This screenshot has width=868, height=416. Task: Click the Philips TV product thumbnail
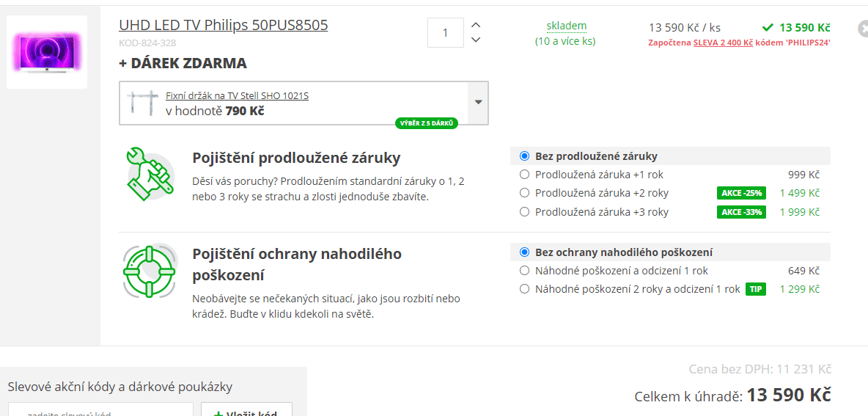[x=47, y=52]
